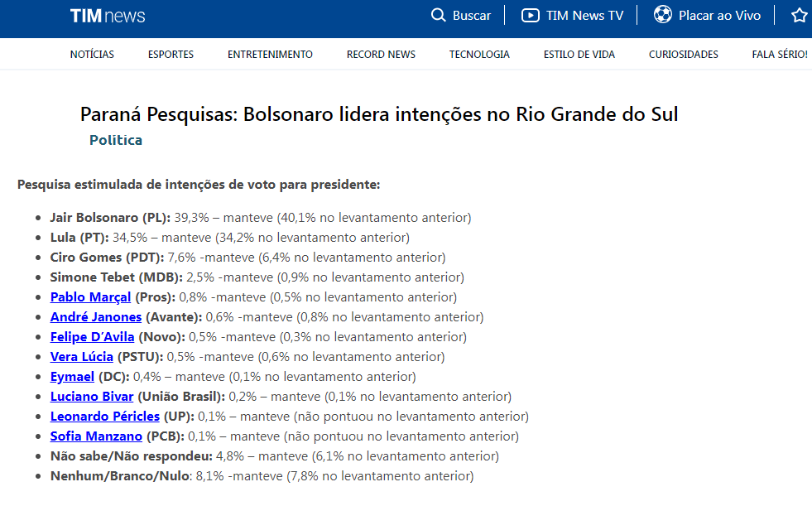
Task: Click the TIM News TV play icon
Action: click(531, 15)
